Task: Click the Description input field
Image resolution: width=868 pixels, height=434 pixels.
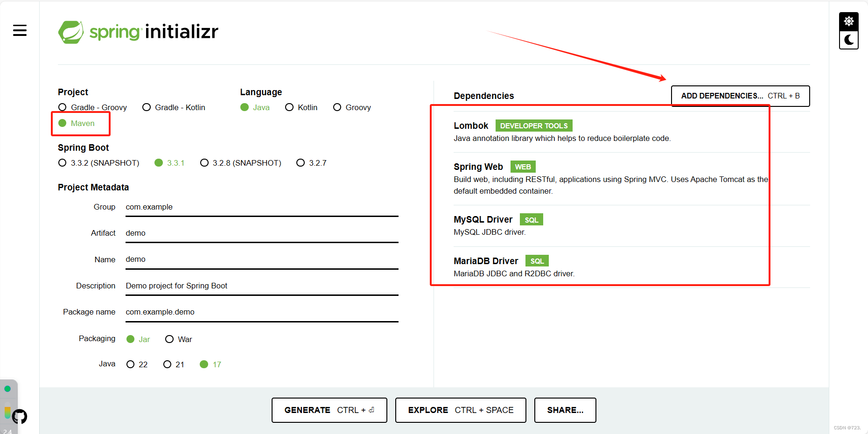Action: coord(262,286)
